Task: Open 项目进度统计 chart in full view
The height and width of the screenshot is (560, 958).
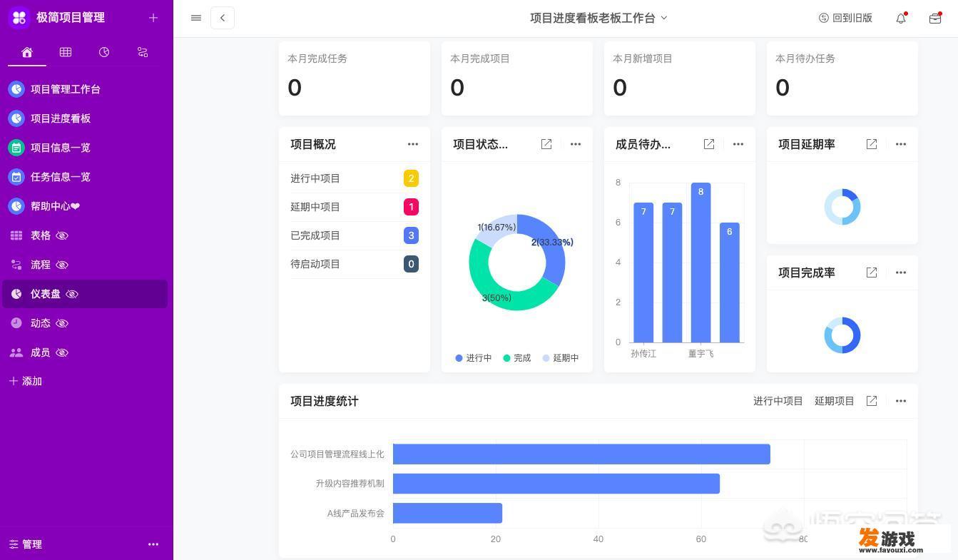Action: pyautogui.click(x=872, y=401)
